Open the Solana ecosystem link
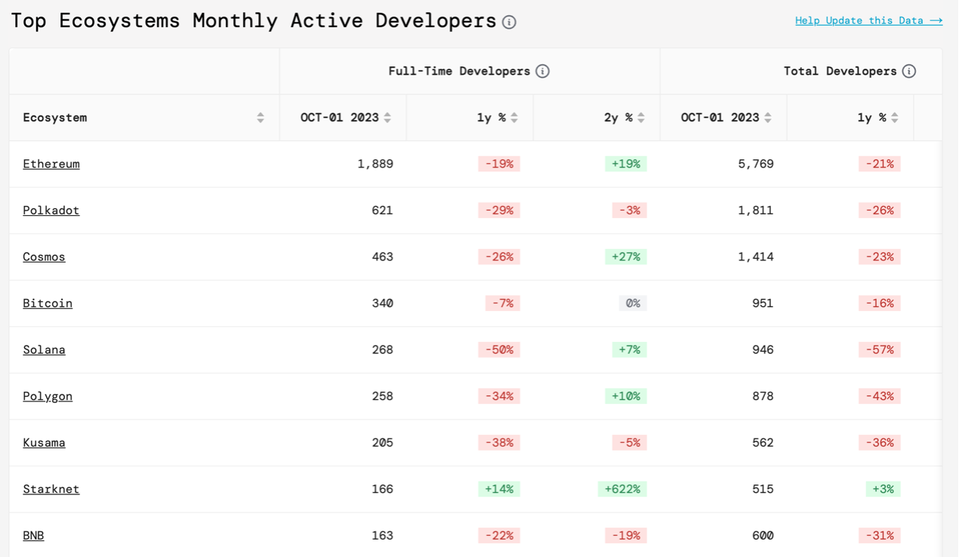Viewport: 962px width, 560px height. tap(44, 350)
